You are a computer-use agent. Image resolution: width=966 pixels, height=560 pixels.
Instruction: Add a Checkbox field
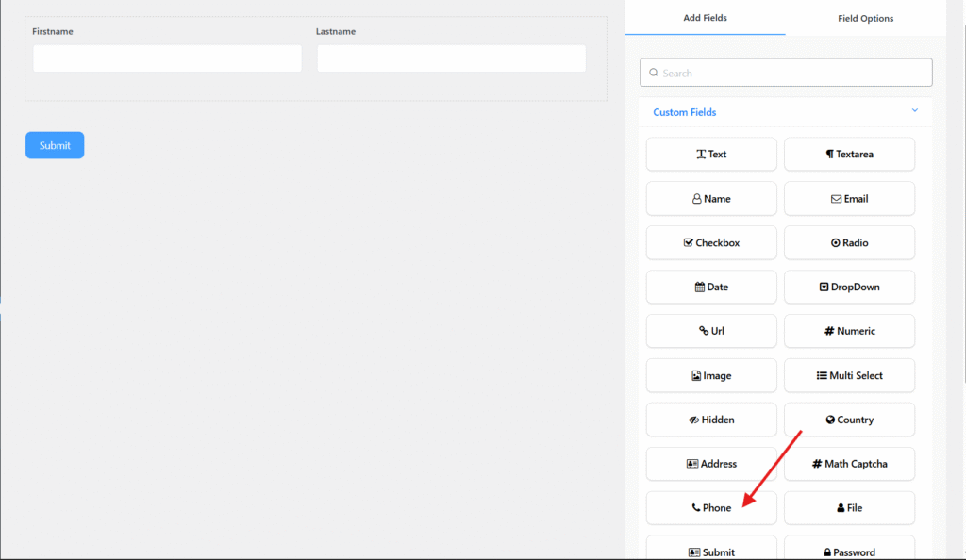pyautogui.click(x=711, y=243)
